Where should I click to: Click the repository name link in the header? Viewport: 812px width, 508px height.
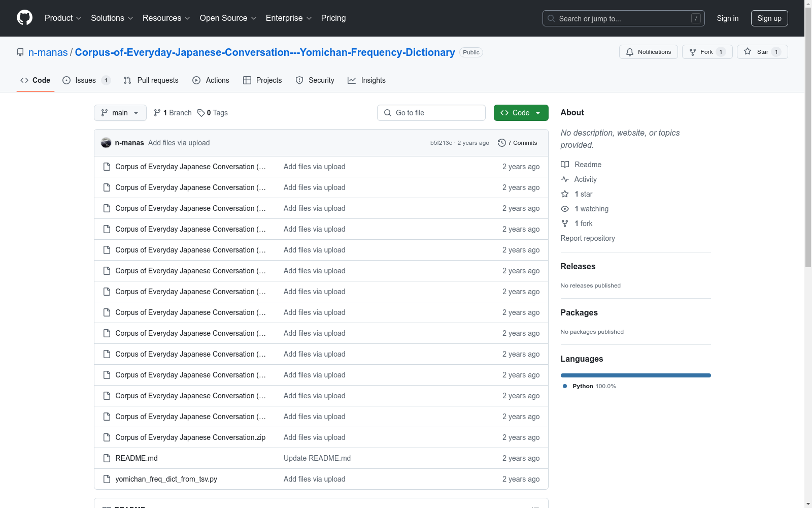click(265, 52)
